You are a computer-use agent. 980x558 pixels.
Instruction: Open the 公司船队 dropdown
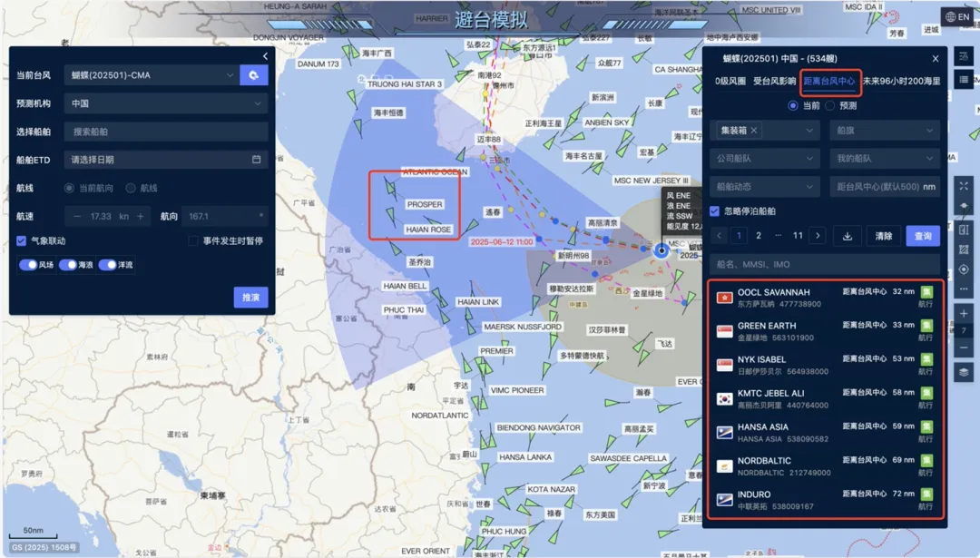click(x=764, y=159)
